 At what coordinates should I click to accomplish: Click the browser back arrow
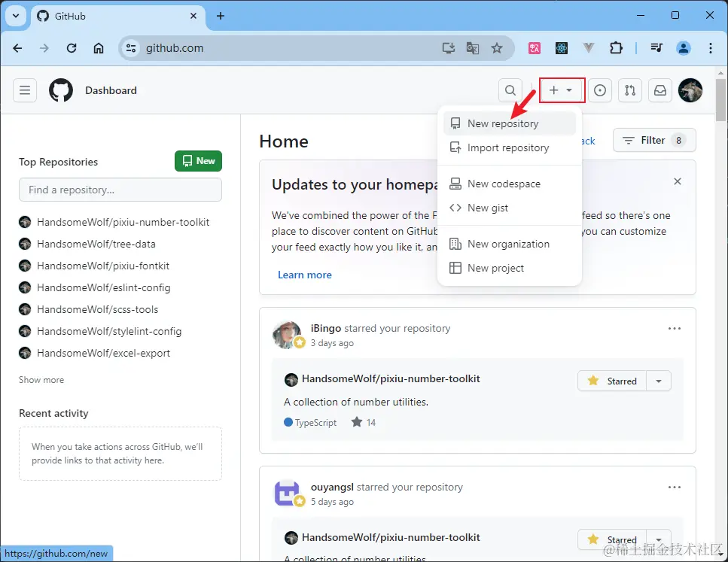pyautogui.click(x=17, y=48)
